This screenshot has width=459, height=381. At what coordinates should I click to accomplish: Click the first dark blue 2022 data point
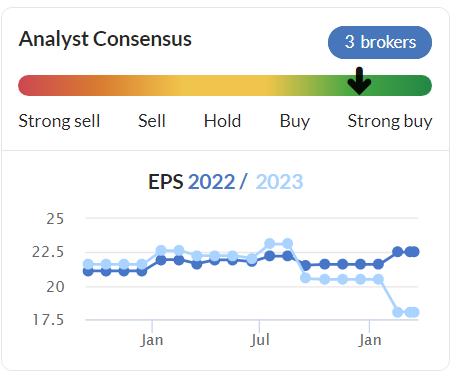click(x=88, y=271)
